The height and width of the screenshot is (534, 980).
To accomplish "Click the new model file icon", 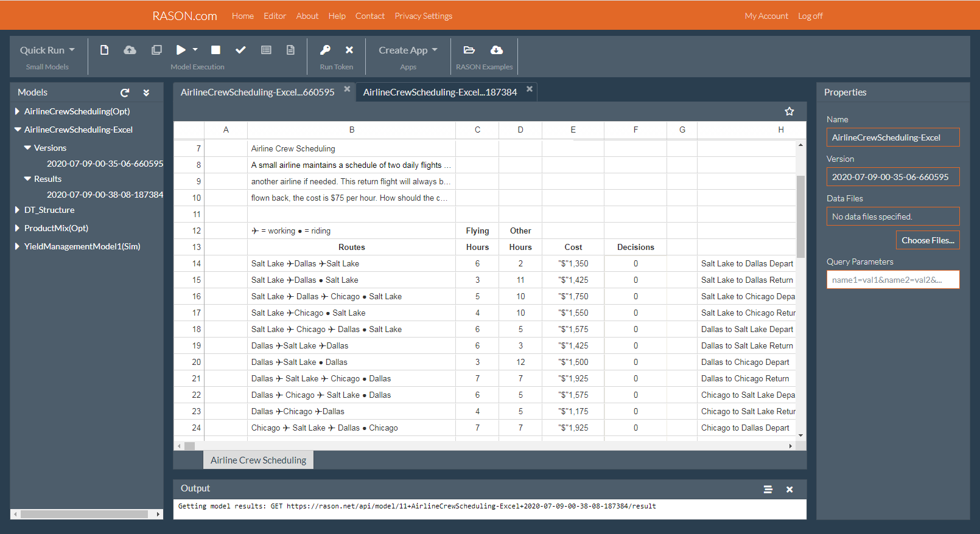I will (x=104, y=50).
